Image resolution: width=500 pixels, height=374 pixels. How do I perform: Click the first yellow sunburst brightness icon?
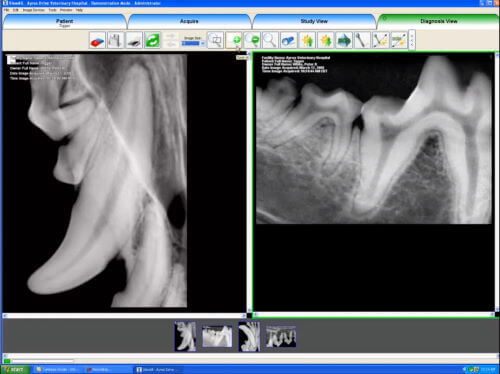[x=307, y=40]
